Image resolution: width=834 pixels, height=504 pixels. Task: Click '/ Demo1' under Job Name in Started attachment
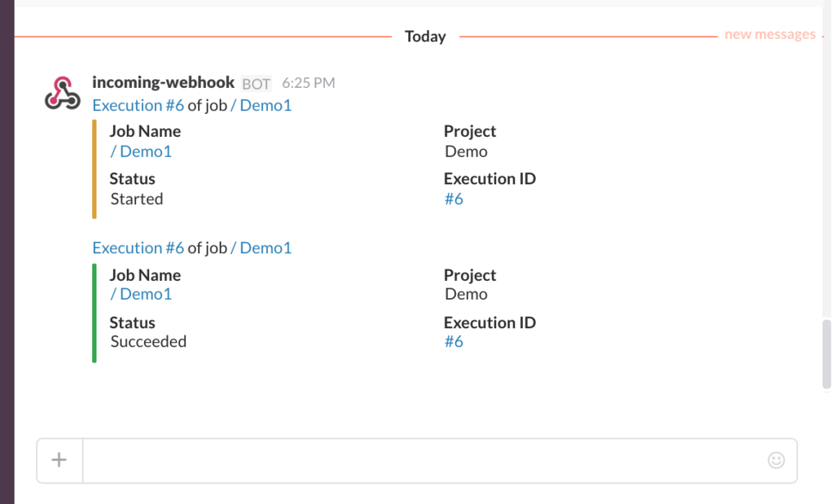click(141, 151)
